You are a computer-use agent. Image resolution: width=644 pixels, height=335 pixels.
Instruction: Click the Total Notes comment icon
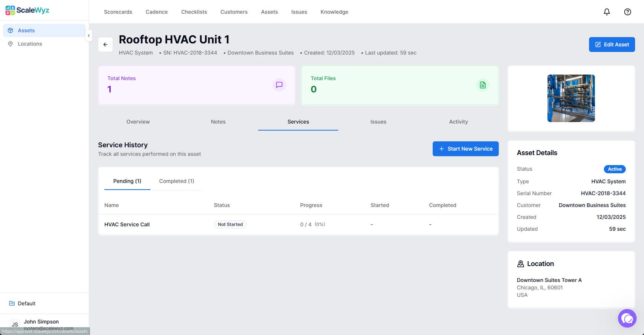click(x=279, y=85)
